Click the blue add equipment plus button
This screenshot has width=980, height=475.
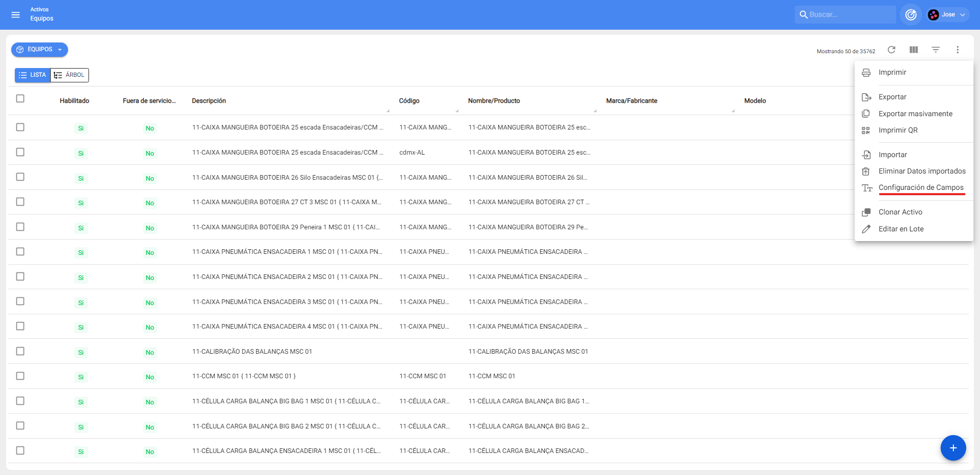click(x=953, y=448)
